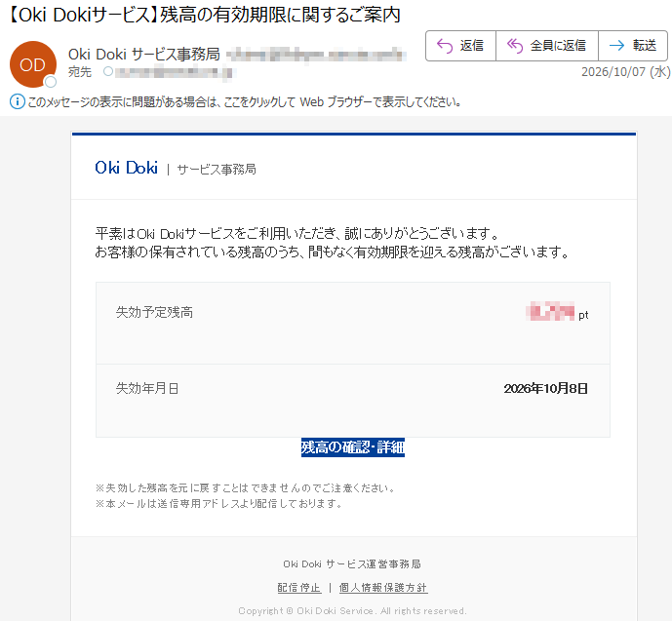Click the expiry date 2026年10月8日

545,388
